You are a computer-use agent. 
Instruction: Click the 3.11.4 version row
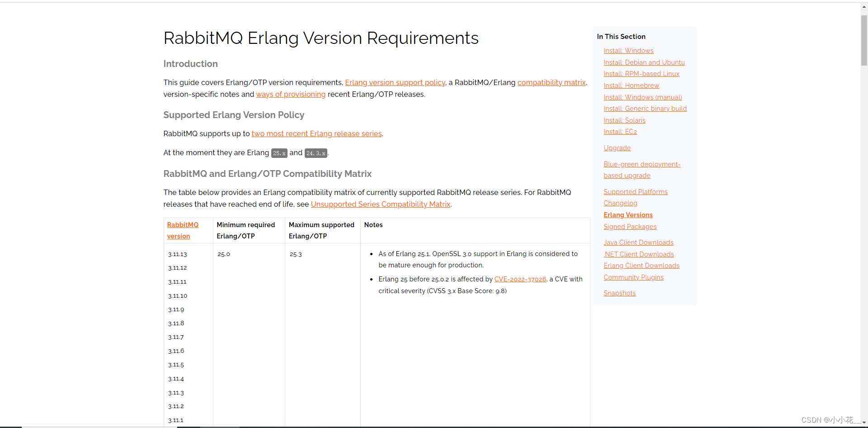tap(176, 379)
